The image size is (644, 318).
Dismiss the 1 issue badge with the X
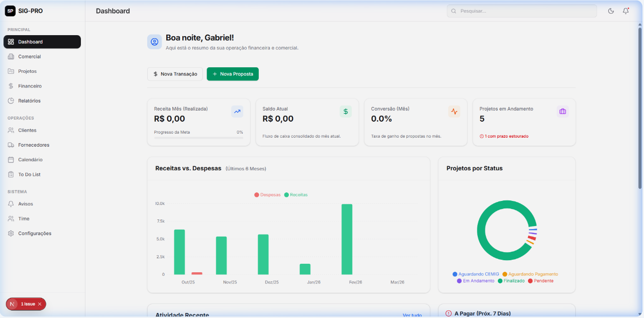point(39,304)
